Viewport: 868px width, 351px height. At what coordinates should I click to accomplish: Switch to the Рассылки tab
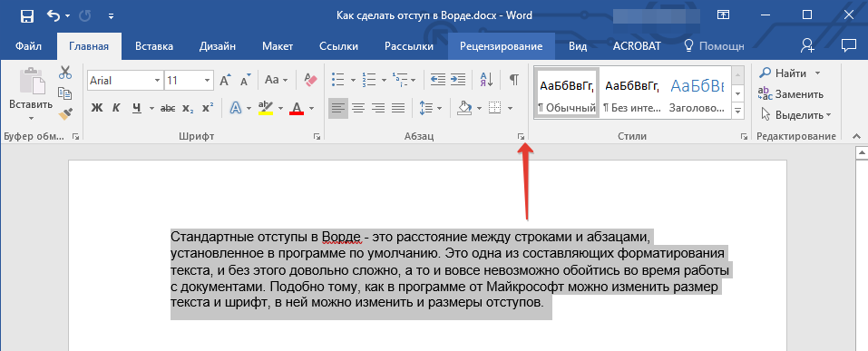(409, 46)
